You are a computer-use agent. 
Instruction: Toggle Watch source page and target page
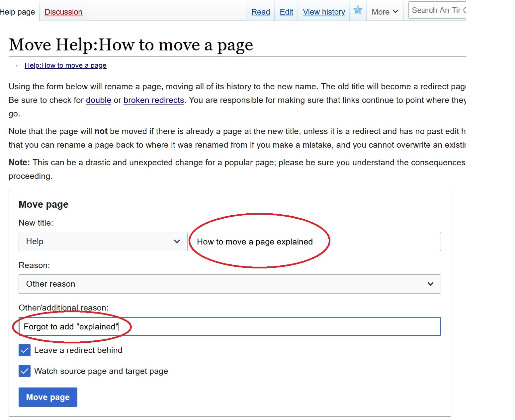(25, 371)
